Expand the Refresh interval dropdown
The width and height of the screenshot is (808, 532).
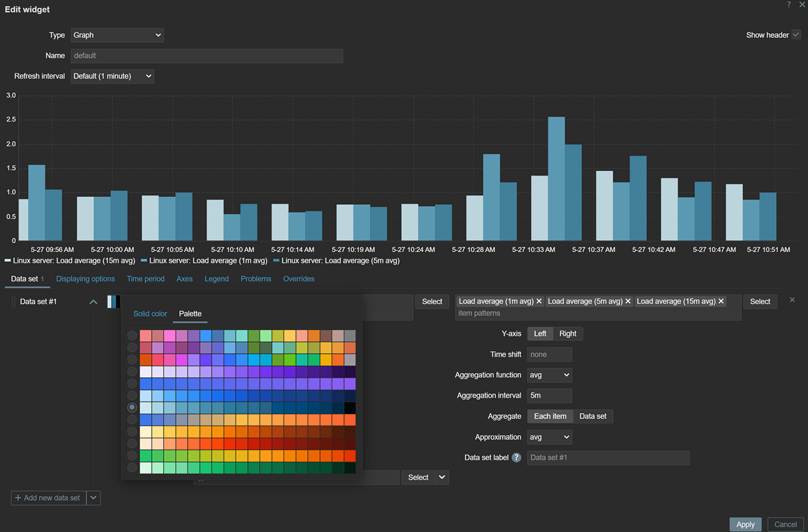pos(112,76)
